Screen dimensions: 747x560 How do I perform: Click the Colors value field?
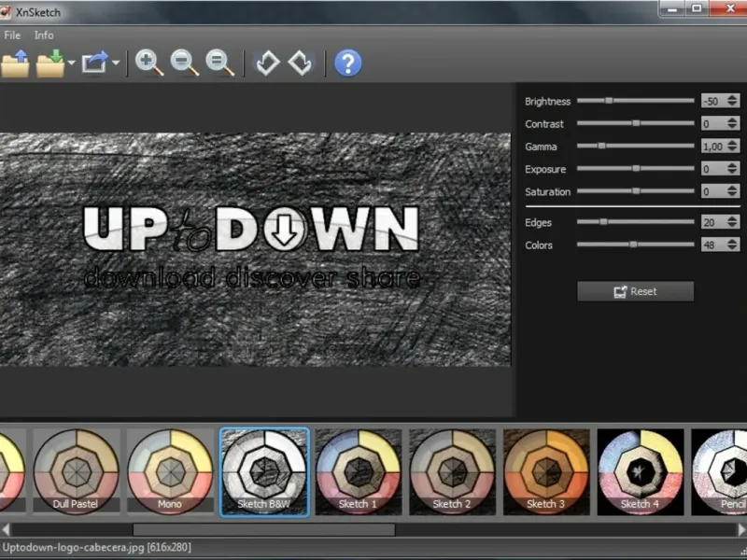coord(713,245)
